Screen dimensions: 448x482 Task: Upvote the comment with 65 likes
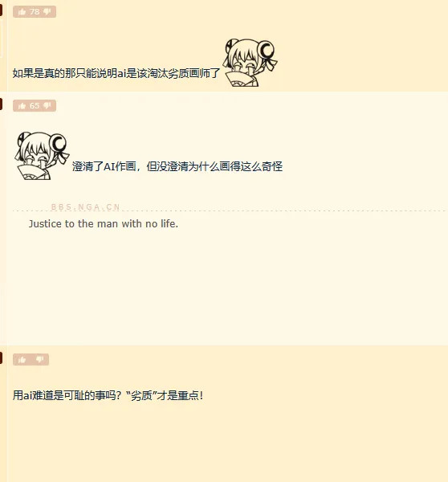tap(22, 106)
